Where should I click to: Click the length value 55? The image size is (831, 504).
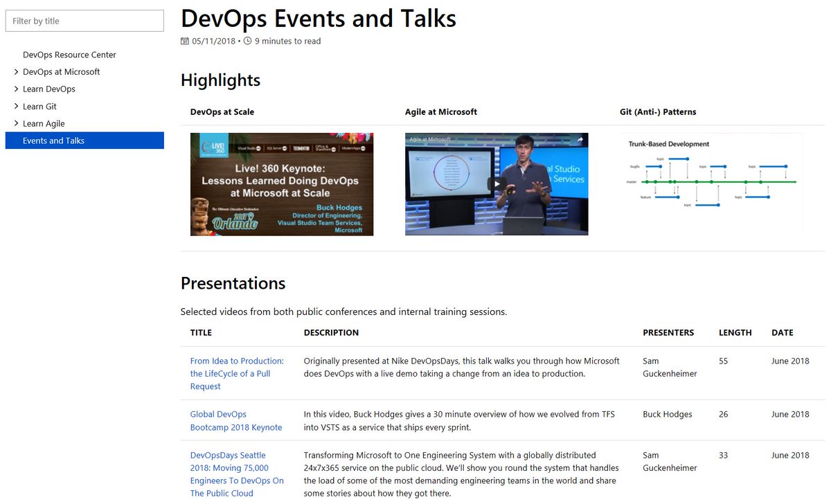(x=724, y=361)
